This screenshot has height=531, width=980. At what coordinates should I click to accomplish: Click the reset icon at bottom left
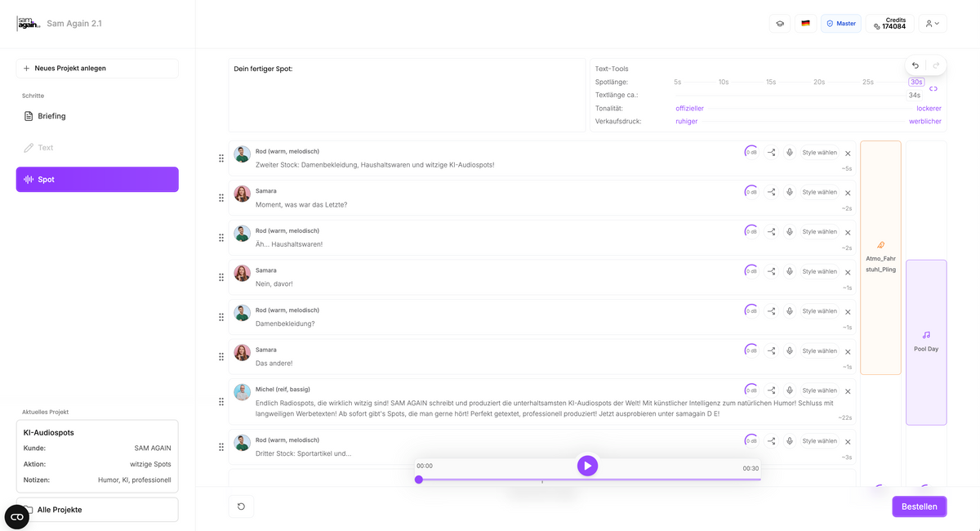pos(241,506)
